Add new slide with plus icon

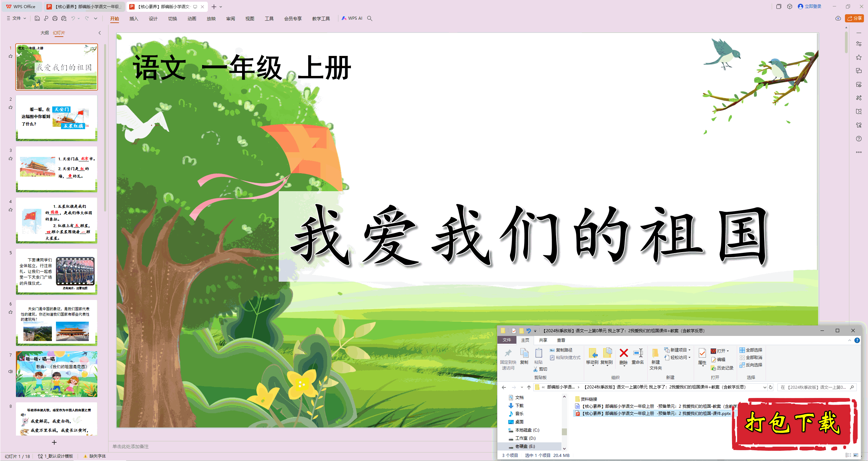click(54, 442)
